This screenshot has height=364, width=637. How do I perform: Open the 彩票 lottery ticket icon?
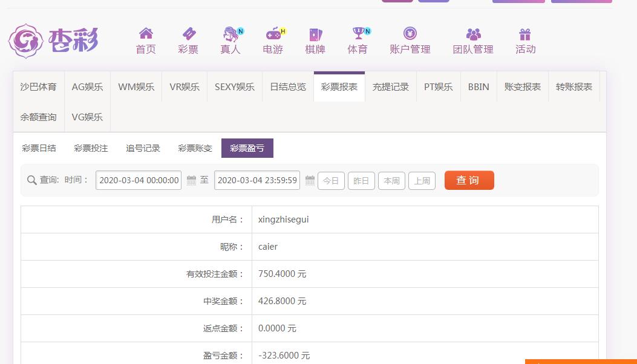pos(189,33)
